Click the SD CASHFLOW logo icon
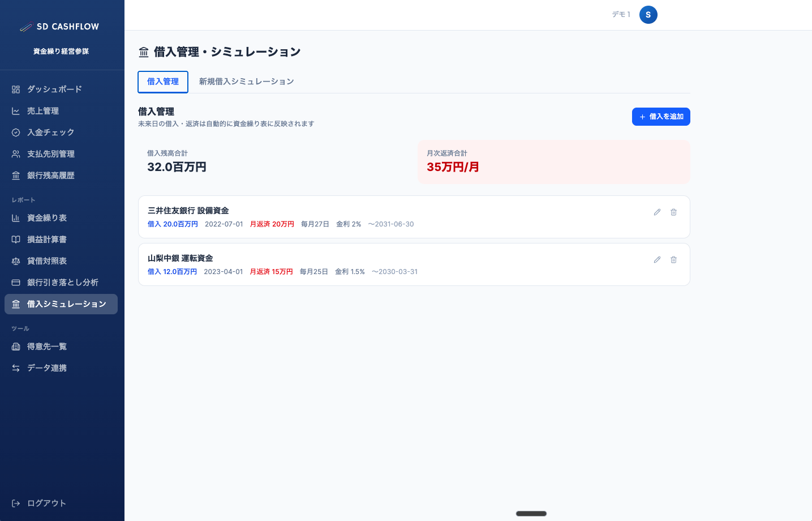Image resolution: width=812 pixels, height=521 pixels. click(x=27, y=27)
